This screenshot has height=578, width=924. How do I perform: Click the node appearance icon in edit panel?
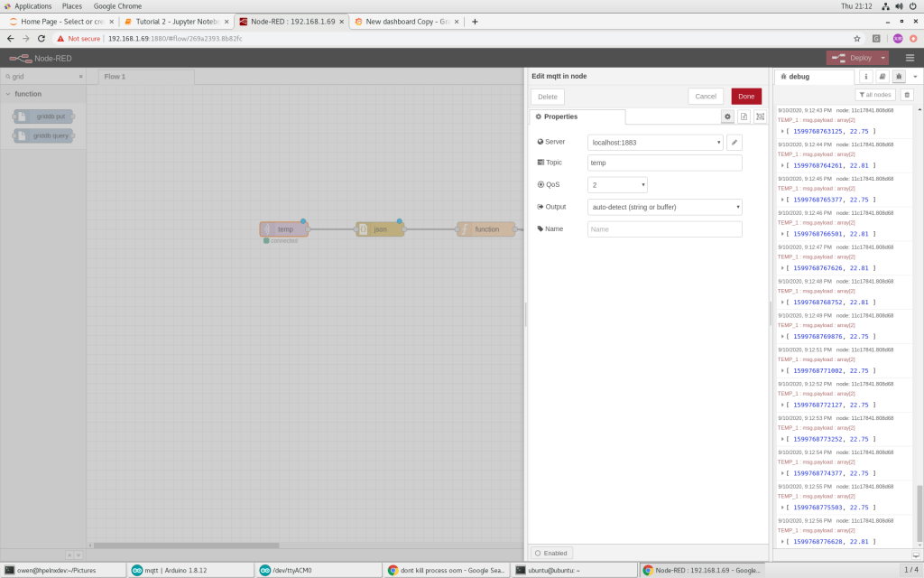click(x=760, y=117)
